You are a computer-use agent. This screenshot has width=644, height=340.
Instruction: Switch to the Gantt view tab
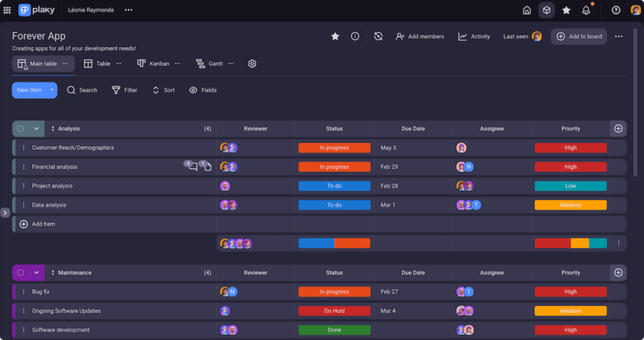pos(209,64)
